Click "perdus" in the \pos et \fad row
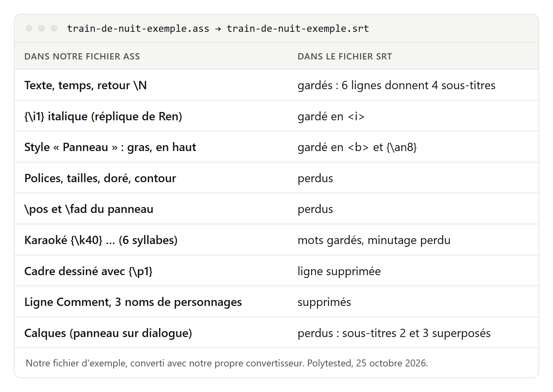Viewport: 553px width, 392px height. point(315,209)
